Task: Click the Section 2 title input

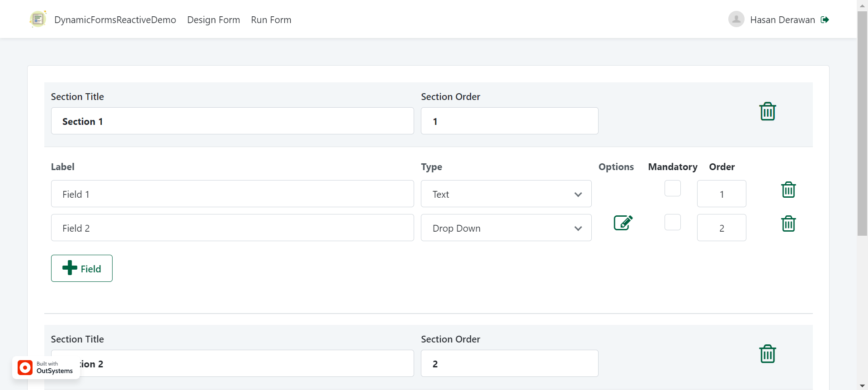Action: [x=232, y=363]
